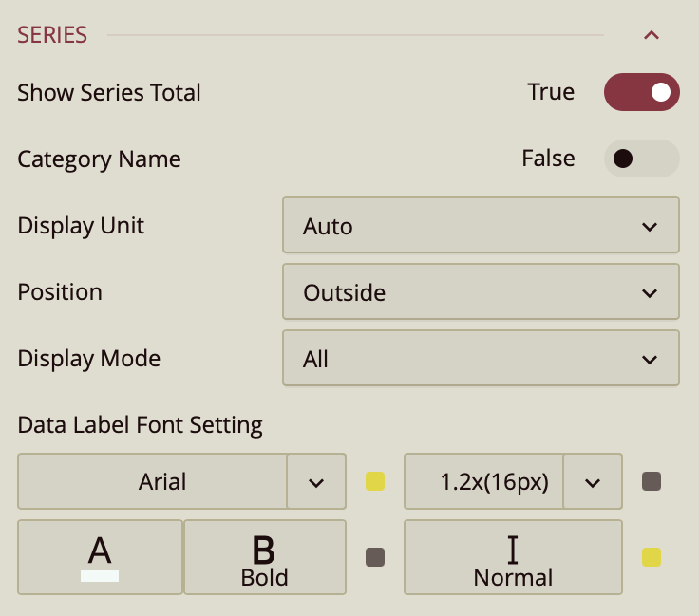
Task: Select the Normal font style button
Action: tap(513, 557)
